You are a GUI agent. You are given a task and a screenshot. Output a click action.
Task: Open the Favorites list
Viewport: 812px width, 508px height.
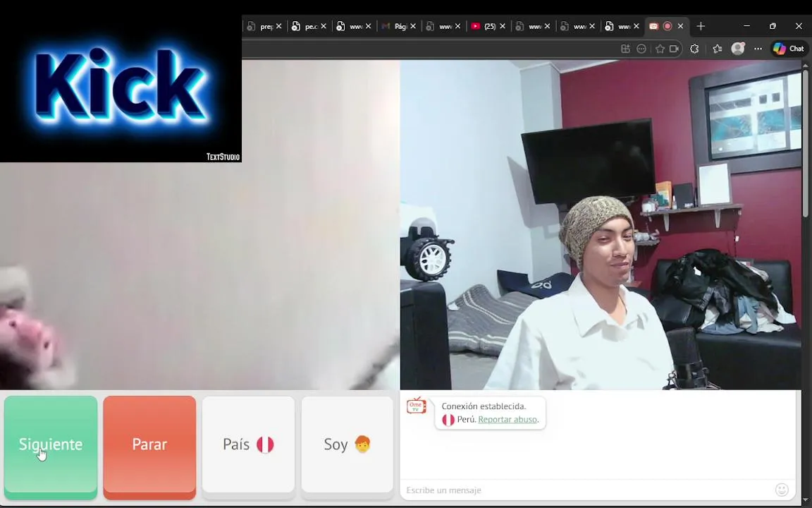(718, 49)
